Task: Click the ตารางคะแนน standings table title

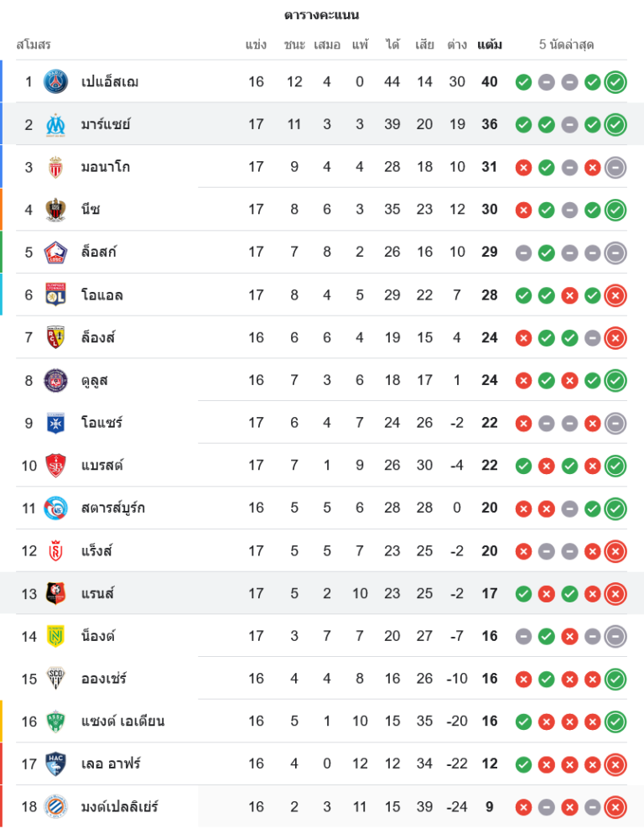Action: 322,15
